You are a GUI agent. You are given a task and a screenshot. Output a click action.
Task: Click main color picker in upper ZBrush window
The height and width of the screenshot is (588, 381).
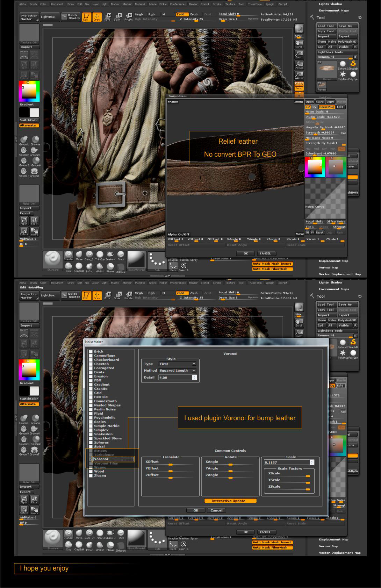click(29, 91)
